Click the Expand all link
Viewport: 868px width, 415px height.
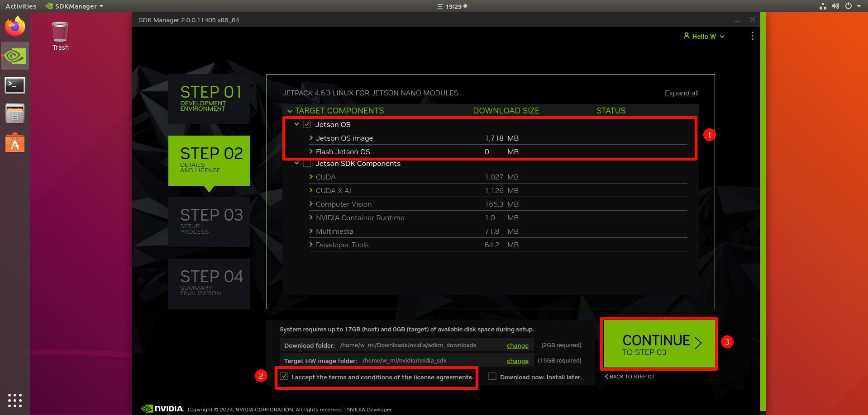(x=681, y=93)
